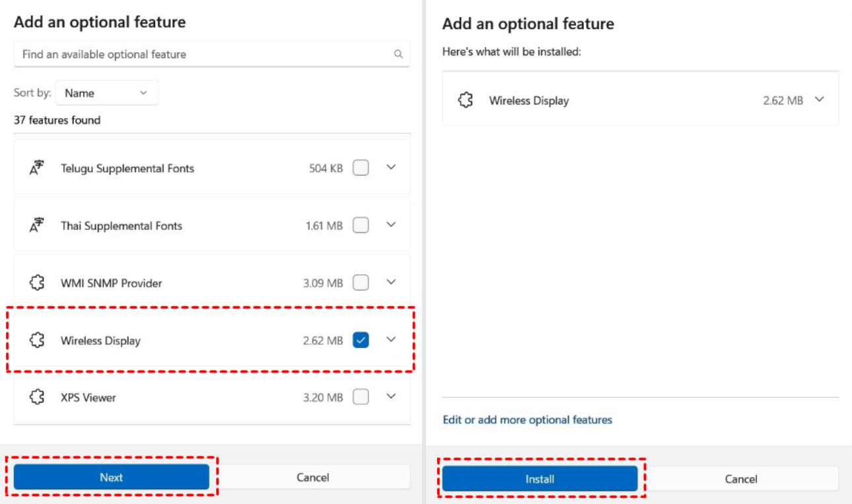The height and width of the screenshot is (504, 852).
Task: Click the Thai Supplemental Fonts font icon
Action: click(x=37, y=225)
